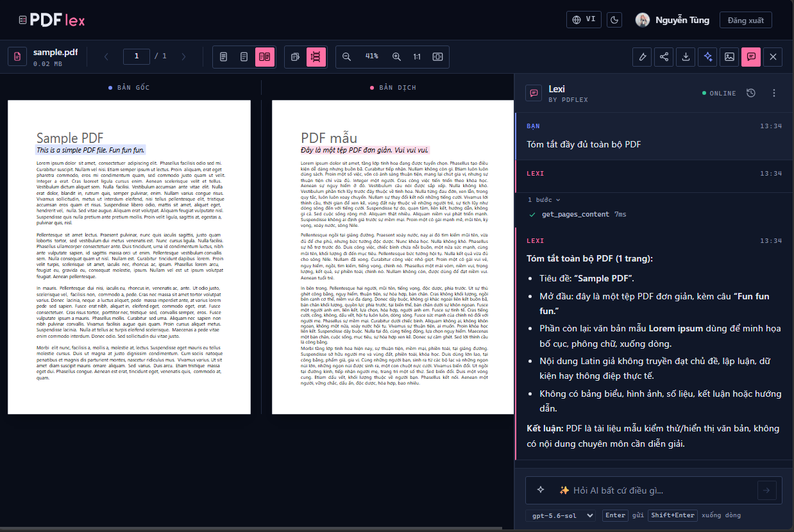The image size is (794, 532).
Task: Zoom in with the plus magnifier
Action: pos(396,57)
